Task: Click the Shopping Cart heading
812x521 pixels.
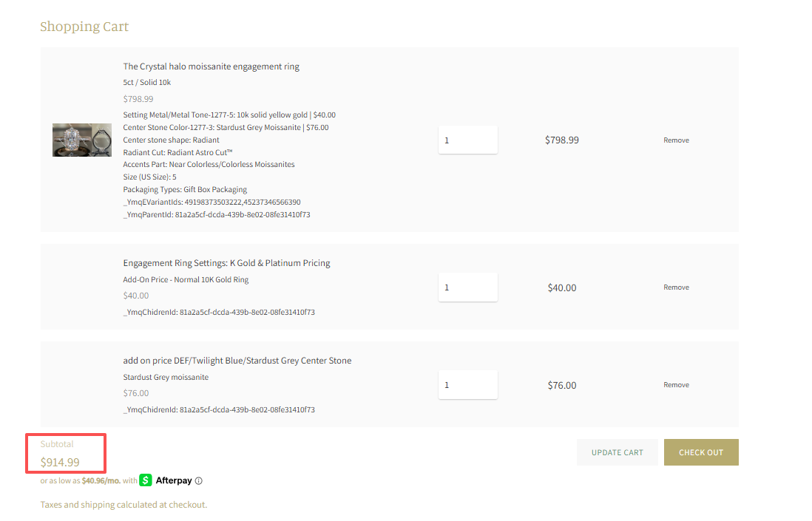Action: tap(84, 27)
